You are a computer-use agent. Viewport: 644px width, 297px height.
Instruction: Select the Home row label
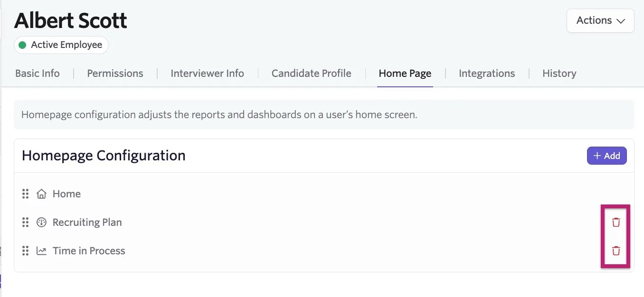point(66,194)
